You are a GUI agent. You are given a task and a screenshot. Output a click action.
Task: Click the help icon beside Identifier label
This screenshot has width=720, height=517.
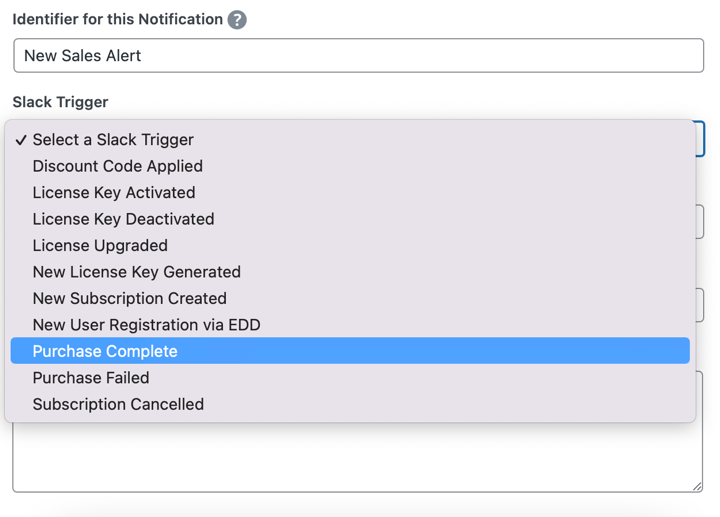[x=237, y=20]
